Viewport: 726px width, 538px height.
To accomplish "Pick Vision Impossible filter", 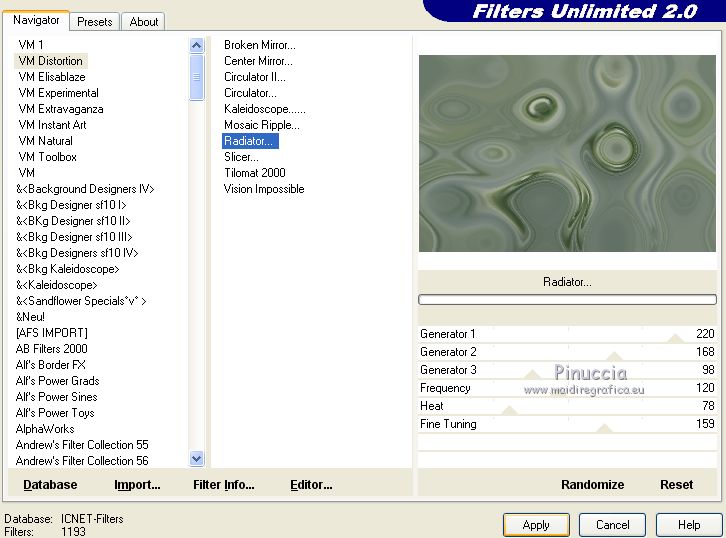I will [264, 189].
